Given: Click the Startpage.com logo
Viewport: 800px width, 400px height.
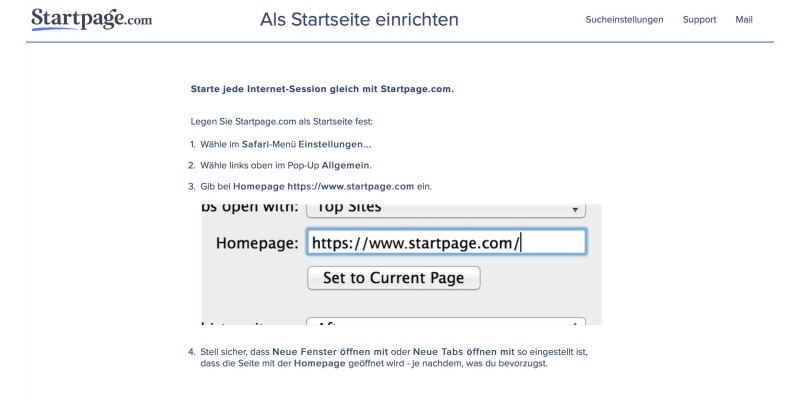Looking at the screenshot, I should click(91, 19).
